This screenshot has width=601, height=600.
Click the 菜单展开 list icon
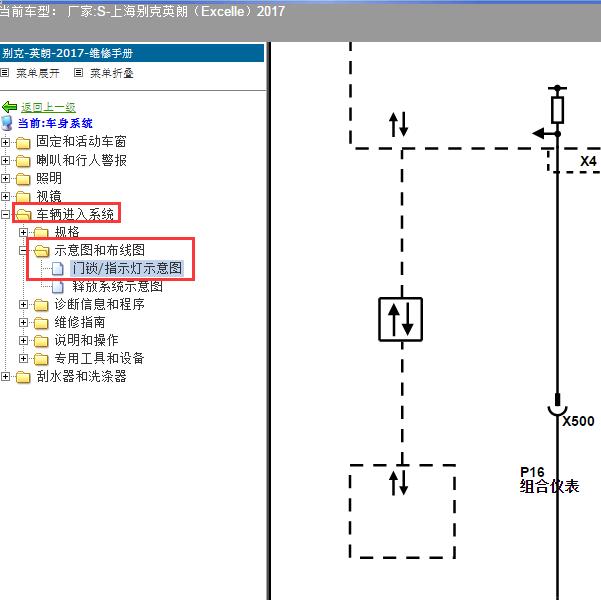pos(5,72)
